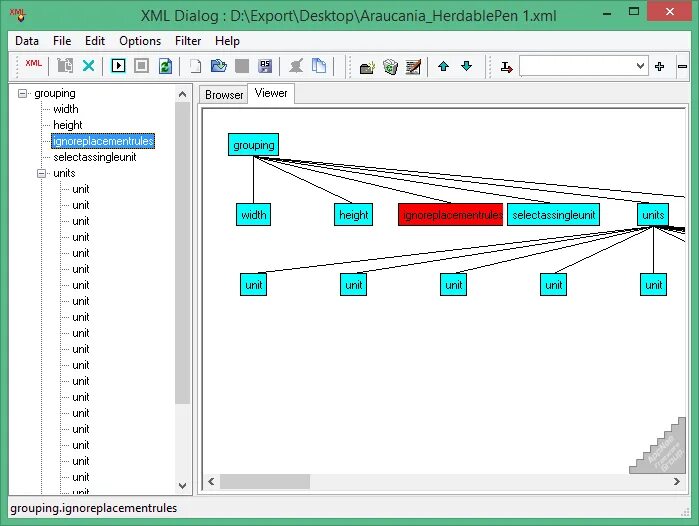This screenshot has width=699, height=526.
Task: Add a new node with folder-star icon
Action: 367,67
